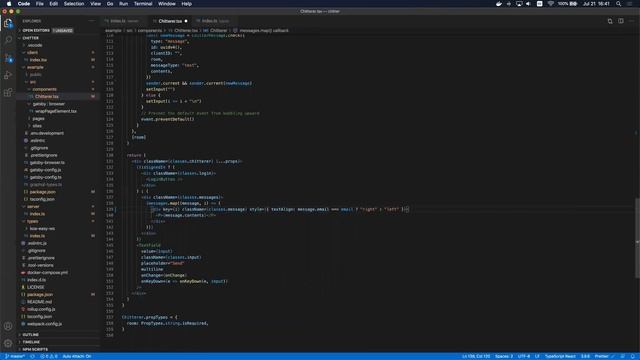Open the Go menu
The width and height of the screenshot is (640, 360).
(x=110, y=4)
